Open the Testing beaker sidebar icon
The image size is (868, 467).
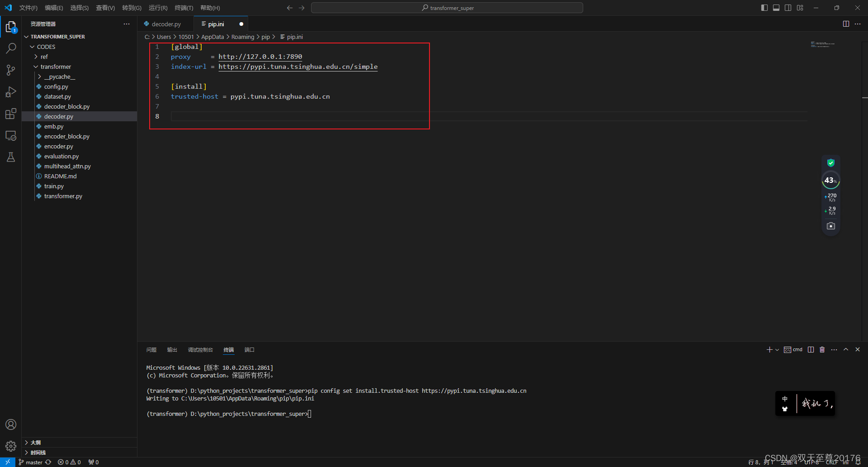click(x=11, y=157)
